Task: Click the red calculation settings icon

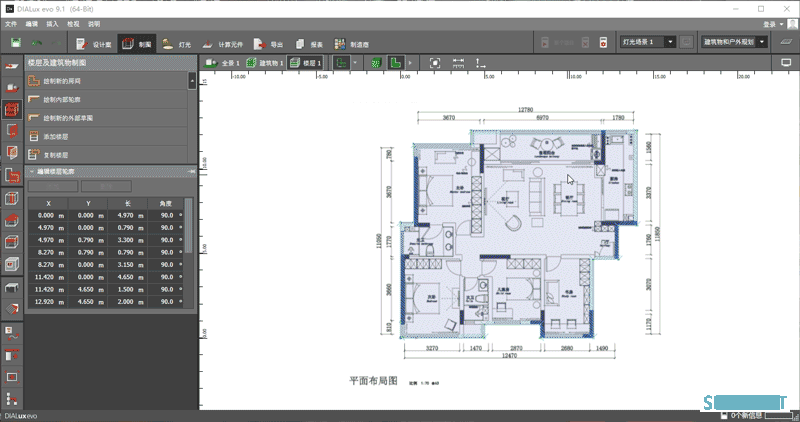Action: point(603,42)
